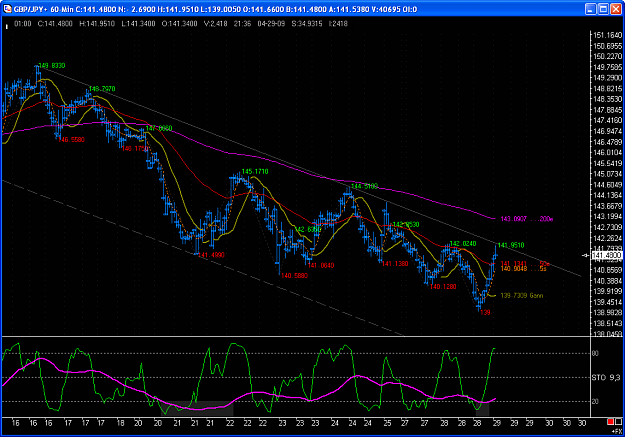
Task: Click the C:141.4800 close value in info bar
Action: point(55,24)
